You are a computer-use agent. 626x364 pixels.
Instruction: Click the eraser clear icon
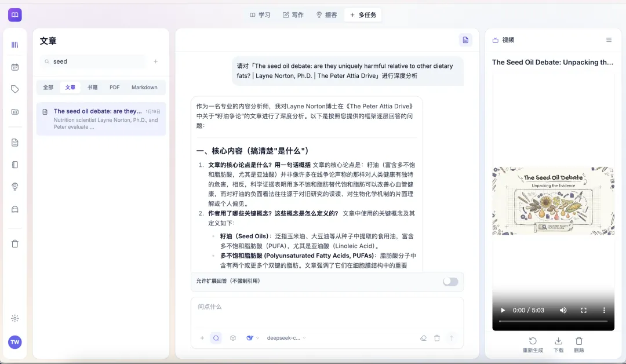pos(423,338)
